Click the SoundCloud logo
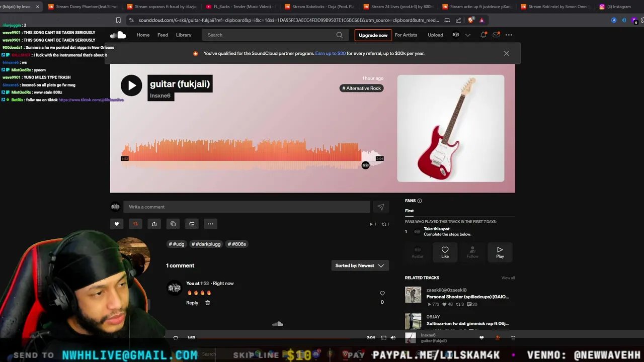The width and height of the screenshot is (644, 362). click(x=118, y=35)
